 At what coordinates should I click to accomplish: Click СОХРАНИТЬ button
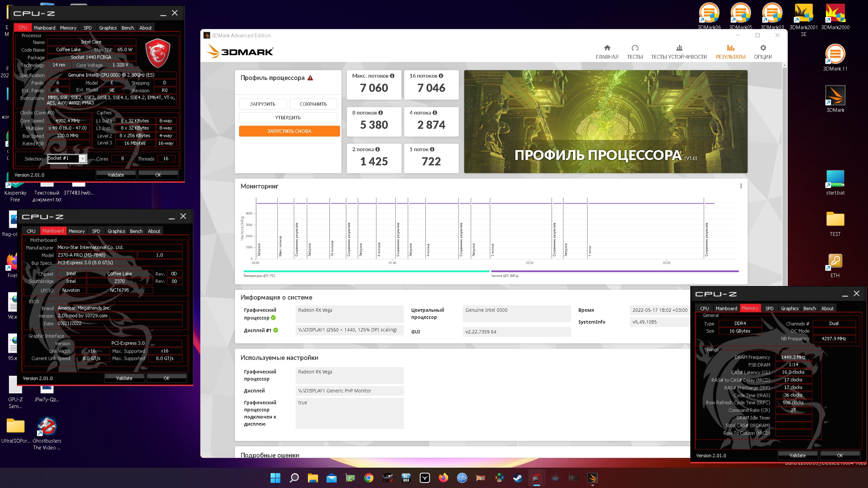[x=313, y=104]
